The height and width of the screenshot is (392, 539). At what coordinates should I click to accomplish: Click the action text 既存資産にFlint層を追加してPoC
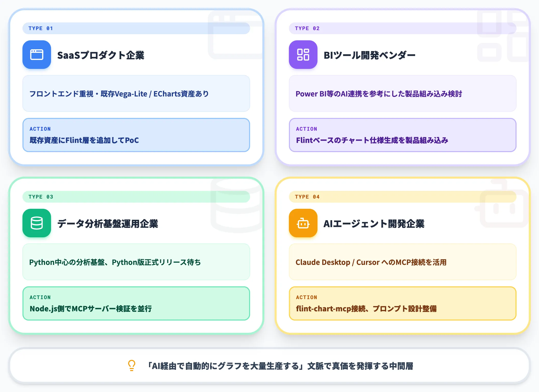point(84,140)
